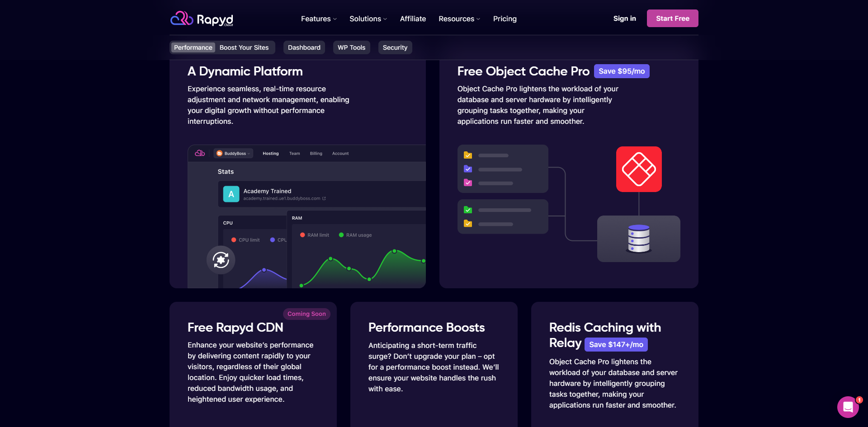Expand the Features dropdown menu

point(319,19)
